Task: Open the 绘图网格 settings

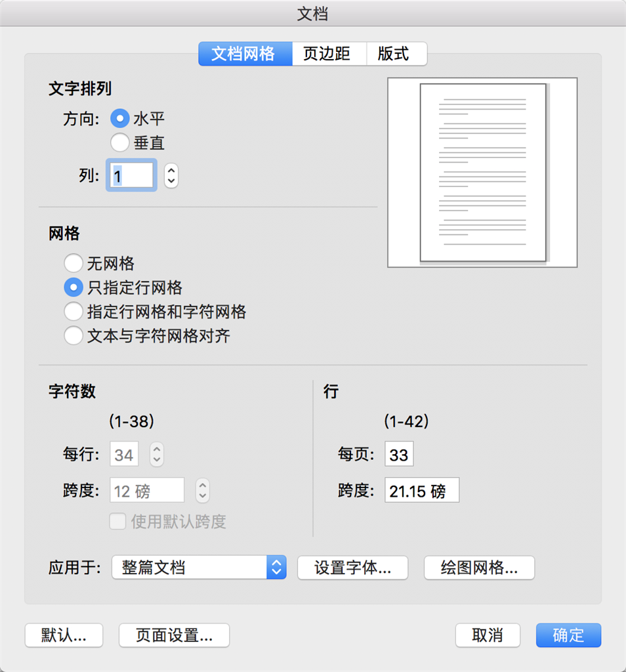Action: point(479,567)
